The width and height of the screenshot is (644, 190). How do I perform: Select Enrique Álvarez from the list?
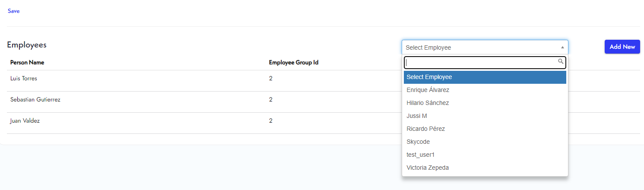[428, 90]
